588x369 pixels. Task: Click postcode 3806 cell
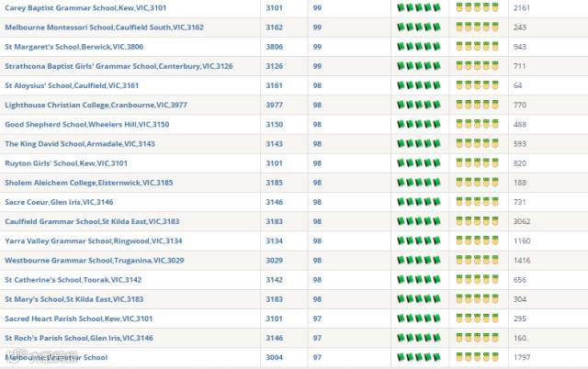[275, 47]
